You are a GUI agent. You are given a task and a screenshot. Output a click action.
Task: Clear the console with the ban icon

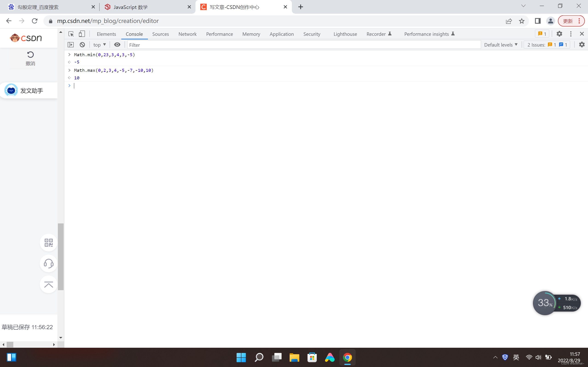82,45
